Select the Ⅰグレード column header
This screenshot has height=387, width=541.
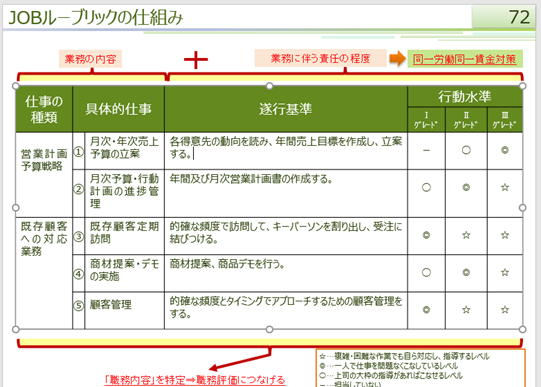pos(426,120)
